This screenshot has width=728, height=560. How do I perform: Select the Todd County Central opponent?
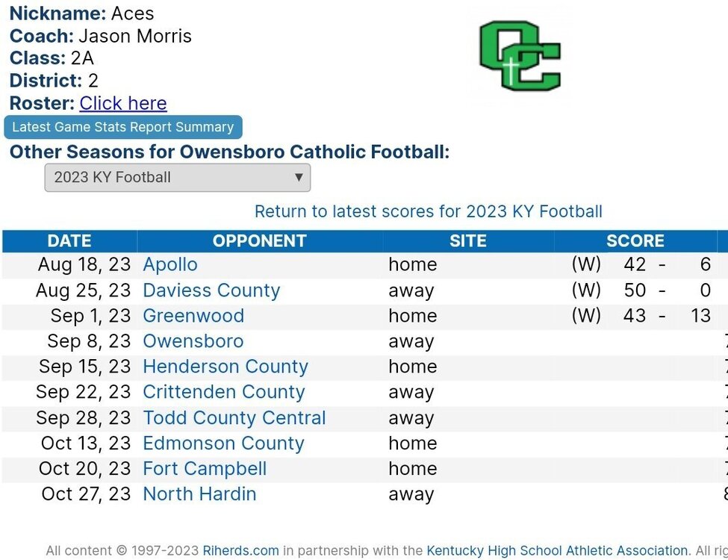[x=234, y=418]
